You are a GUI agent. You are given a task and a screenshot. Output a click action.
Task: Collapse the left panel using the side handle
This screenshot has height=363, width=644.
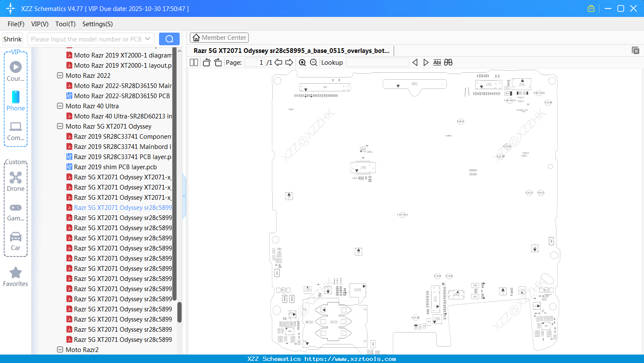184,196
